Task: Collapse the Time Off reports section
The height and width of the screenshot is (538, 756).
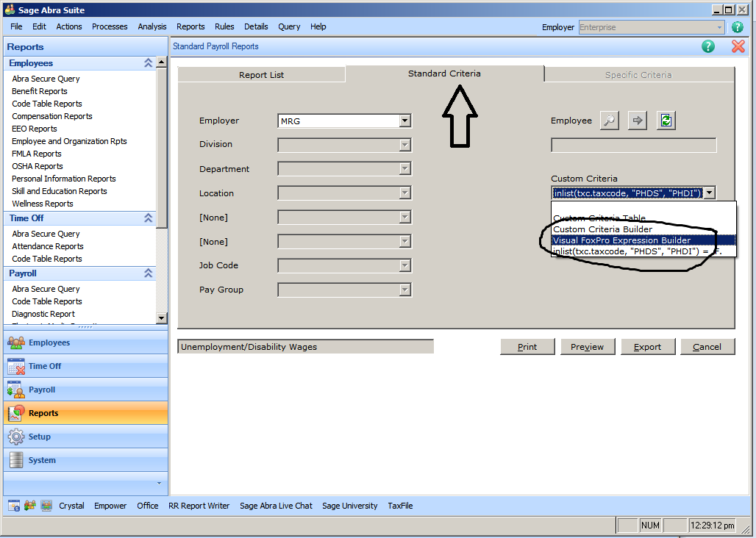Action: click(148, 218)
